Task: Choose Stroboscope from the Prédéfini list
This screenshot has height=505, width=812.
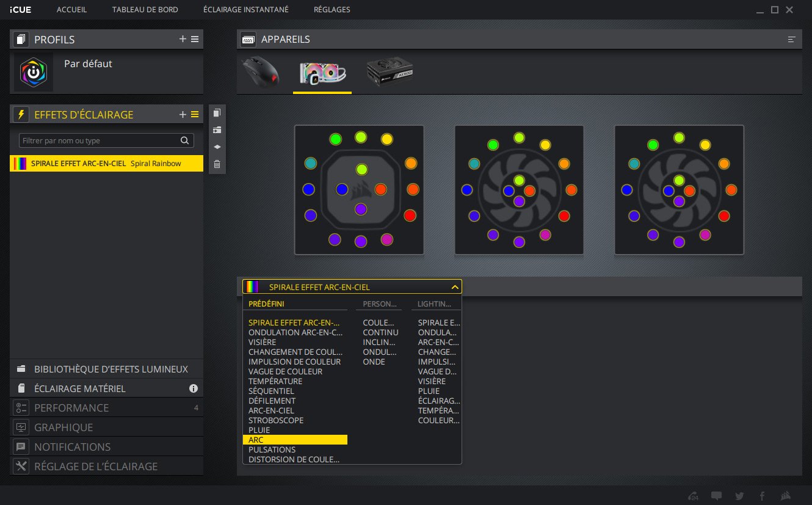Action: pos(276,420)
